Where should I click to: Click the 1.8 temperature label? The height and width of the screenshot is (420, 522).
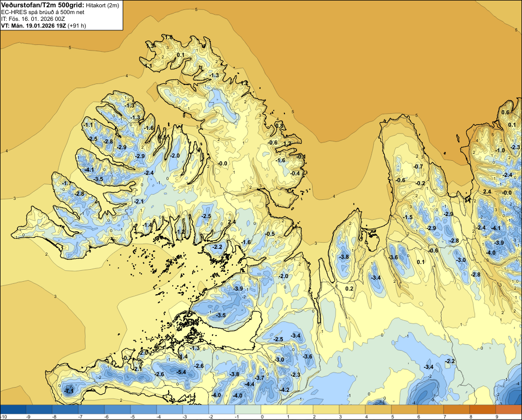(169, 37)
